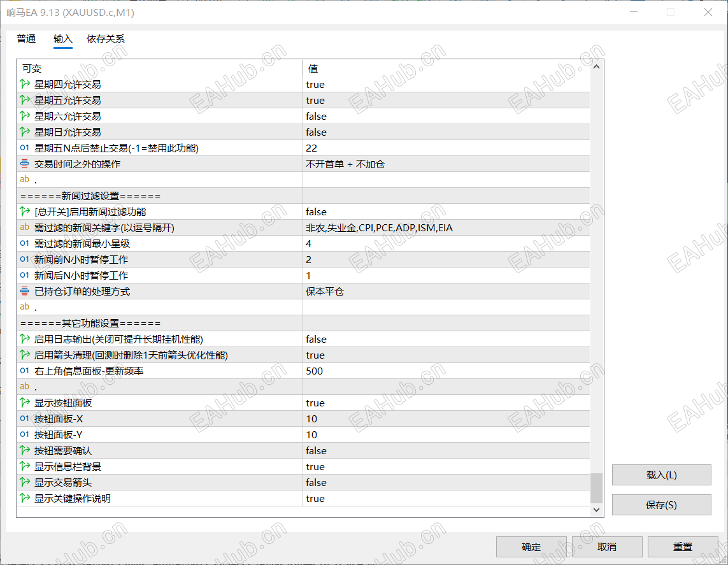Click the integer icon beside 需过滤的新闻最小星级

tap(25, 243)
